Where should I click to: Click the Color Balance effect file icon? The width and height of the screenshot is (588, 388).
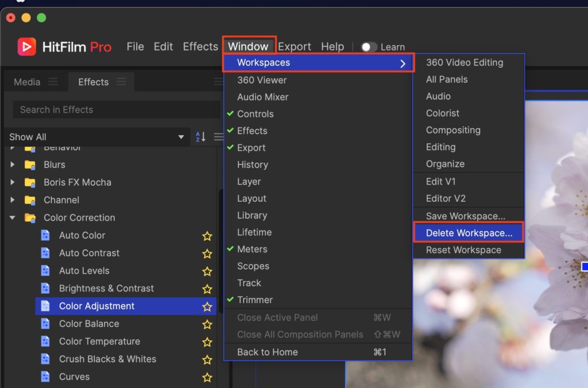45,324
